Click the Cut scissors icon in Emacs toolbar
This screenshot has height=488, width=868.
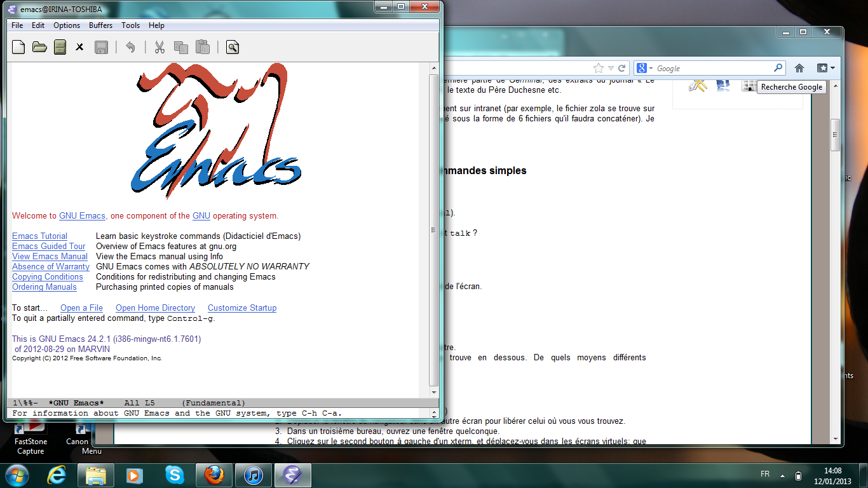pos(159,47)
